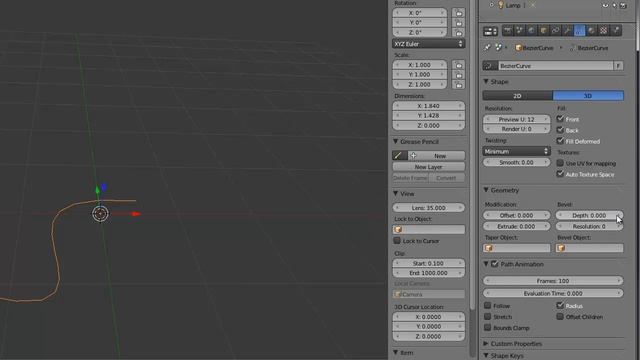
Task: Toggle Lamp selectability arrow in outliner
Action: [614, 5]
